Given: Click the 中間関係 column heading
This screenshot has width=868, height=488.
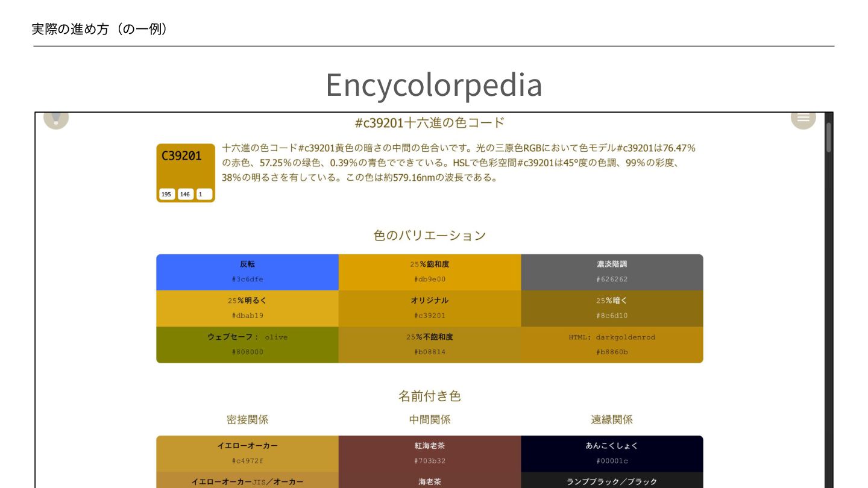Looking at the screenshot, I should click(x=430, y=420).
